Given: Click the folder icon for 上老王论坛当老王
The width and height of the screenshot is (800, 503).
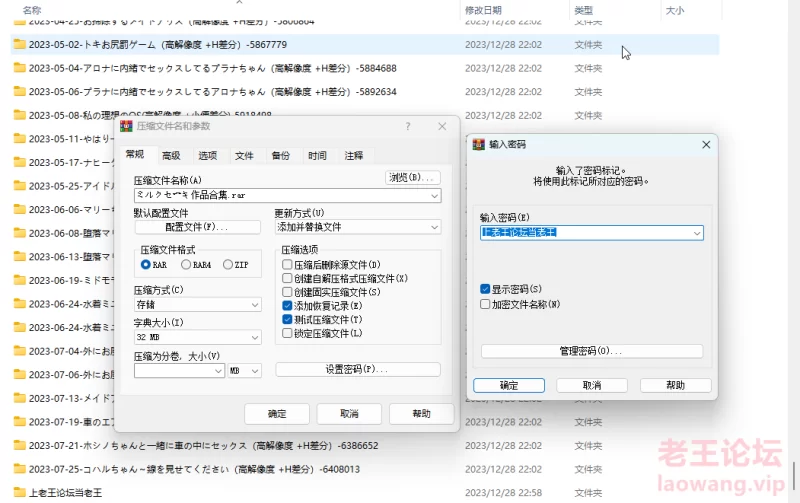Looking at the screenshot, I should tap(19, 492).
